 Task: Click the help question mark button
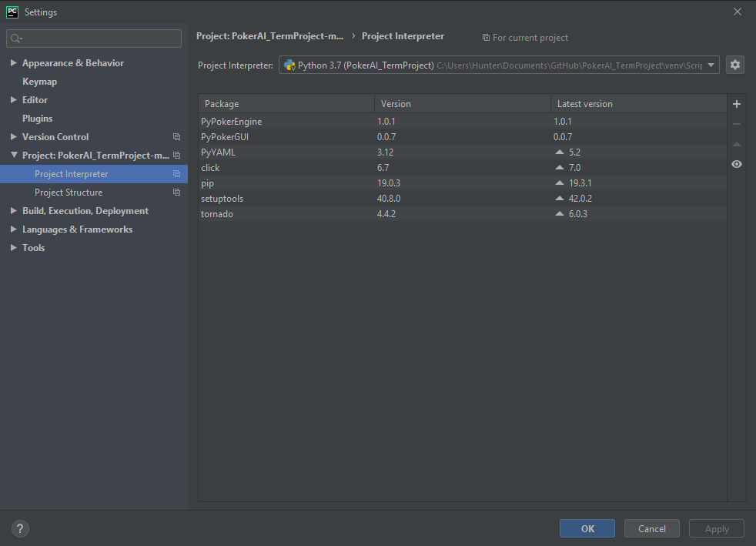(x=20, y=528)
